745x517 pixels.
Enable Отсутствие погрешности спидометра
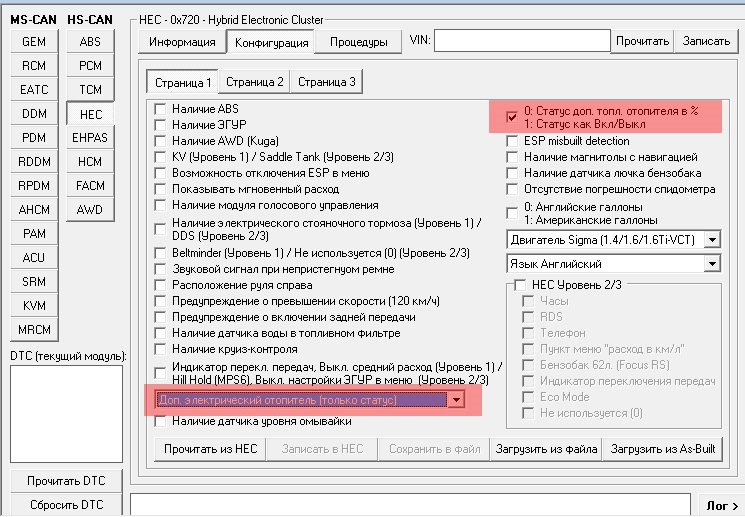[x=512, y=189]
